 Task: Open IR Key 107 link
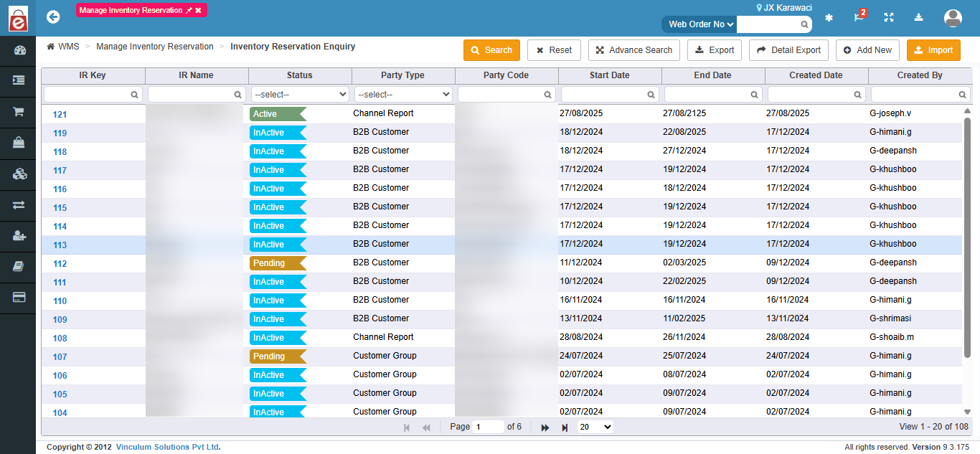coord(60,357)
